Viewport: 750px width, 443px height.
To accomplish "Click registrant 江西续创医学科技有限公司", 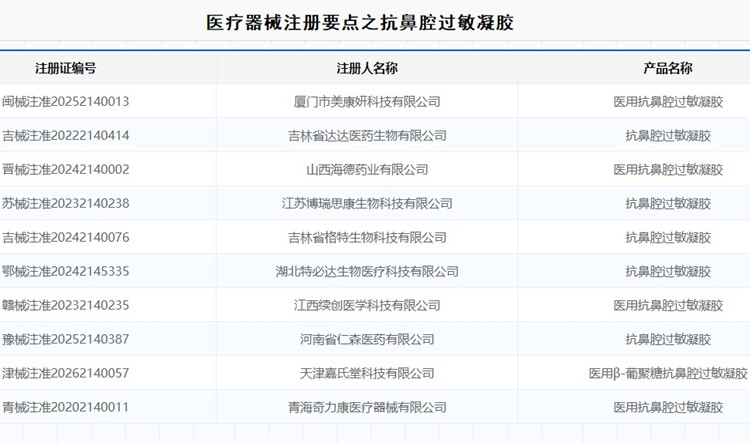I will tap(367, 305).
